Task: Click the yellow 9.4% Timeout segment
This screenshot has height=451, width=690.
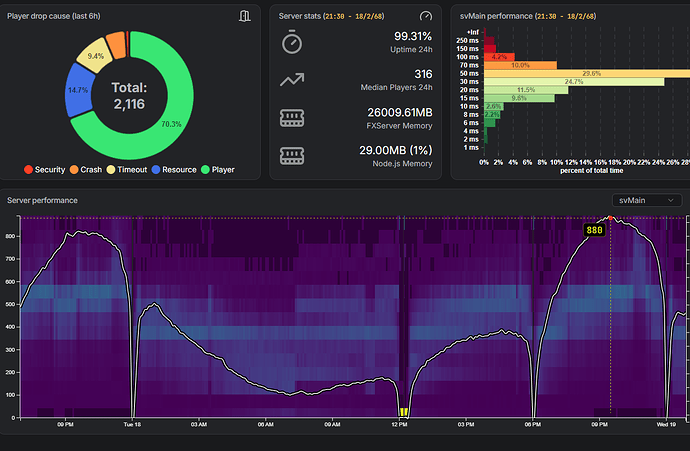Action: (x=95, y=55)
